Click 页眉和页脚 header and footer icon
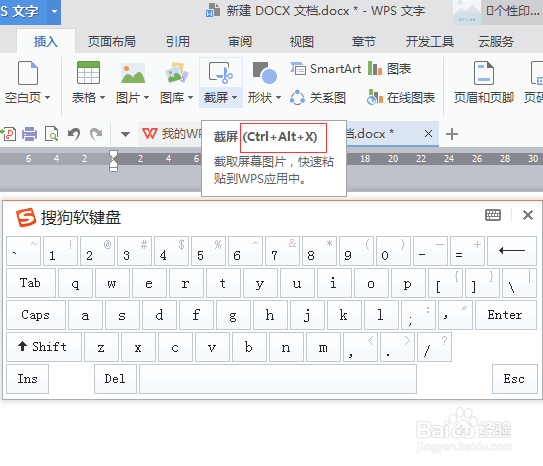 pyautogui.click(x=483, y=73)
